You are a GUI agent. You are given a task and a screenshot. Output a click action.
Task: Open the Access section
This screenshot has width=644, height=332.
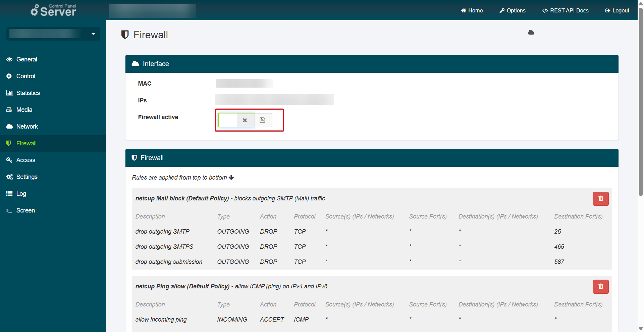click(x=25, y=160)
